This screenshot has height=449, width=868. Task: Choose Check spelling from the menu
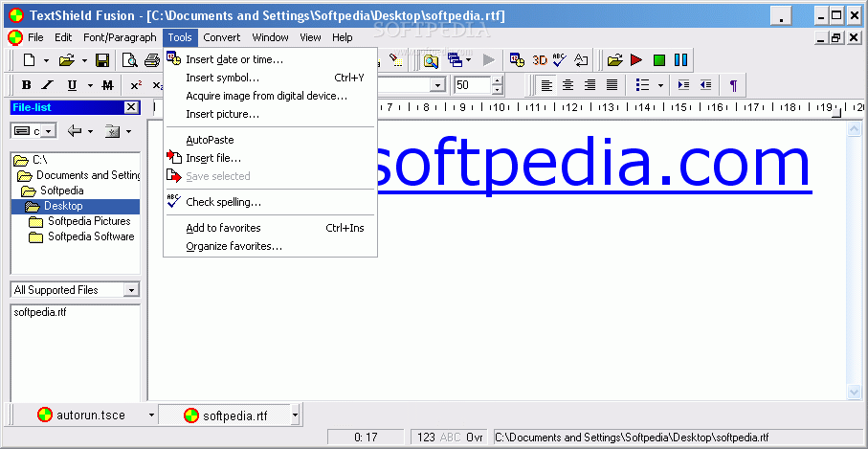[x=270, y=202]
